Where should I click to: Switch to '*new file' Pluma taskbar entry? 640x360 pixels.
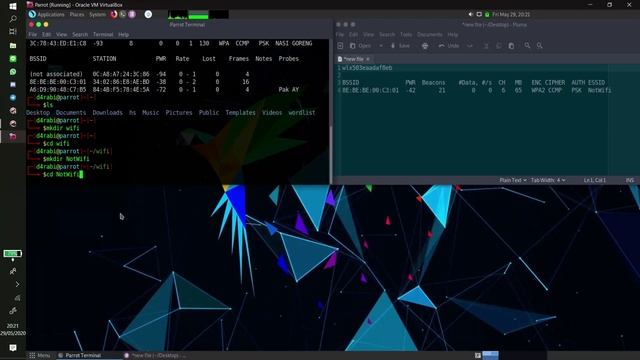tap(155, 356)
